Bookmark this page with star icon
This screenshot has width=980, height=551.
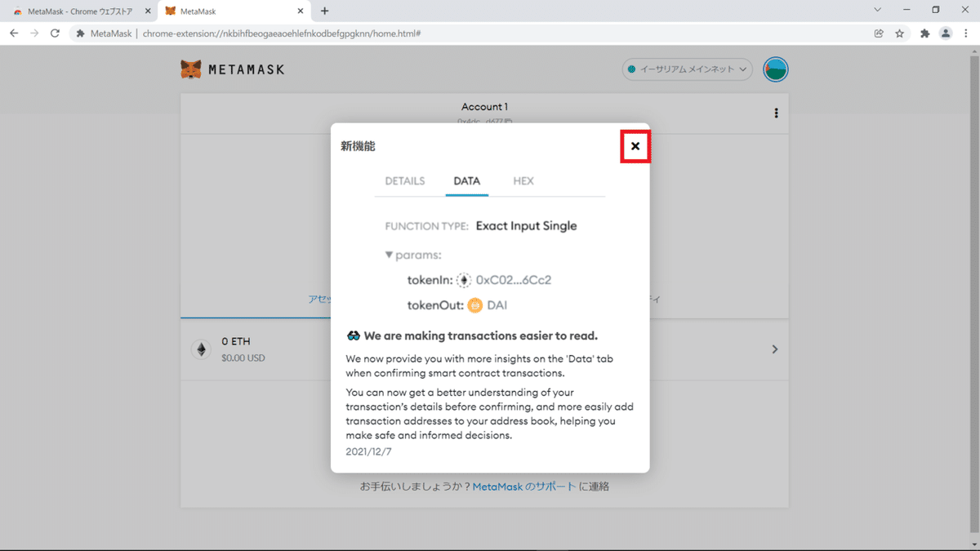899,33
